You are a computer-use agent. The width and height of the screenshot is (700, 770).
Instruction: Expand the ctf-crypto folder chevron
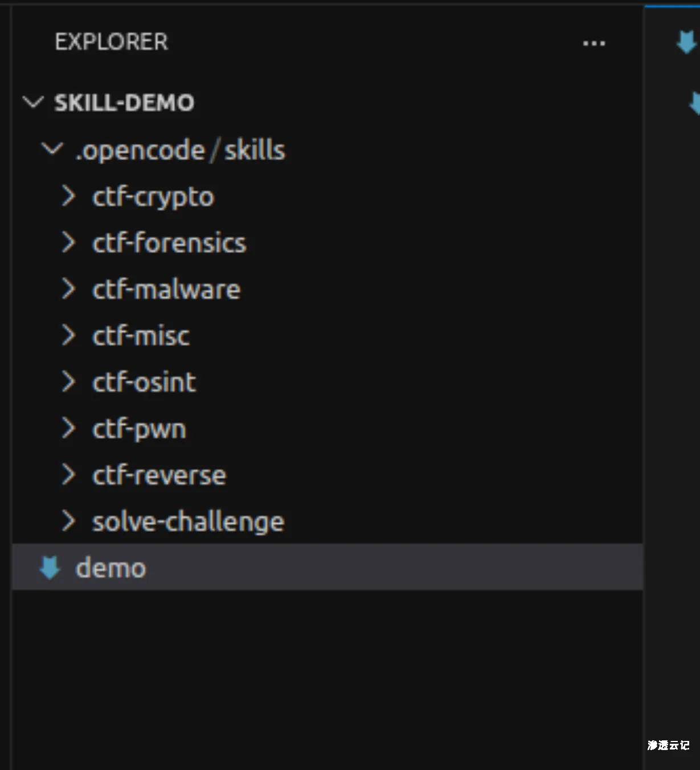click(x=68, y=197)
